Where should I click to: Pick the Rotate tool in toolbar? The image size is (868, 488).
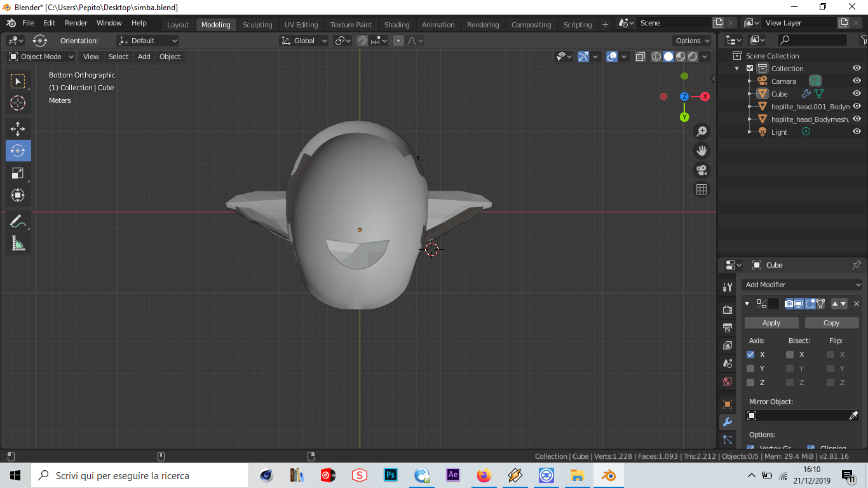click(18, 151)
